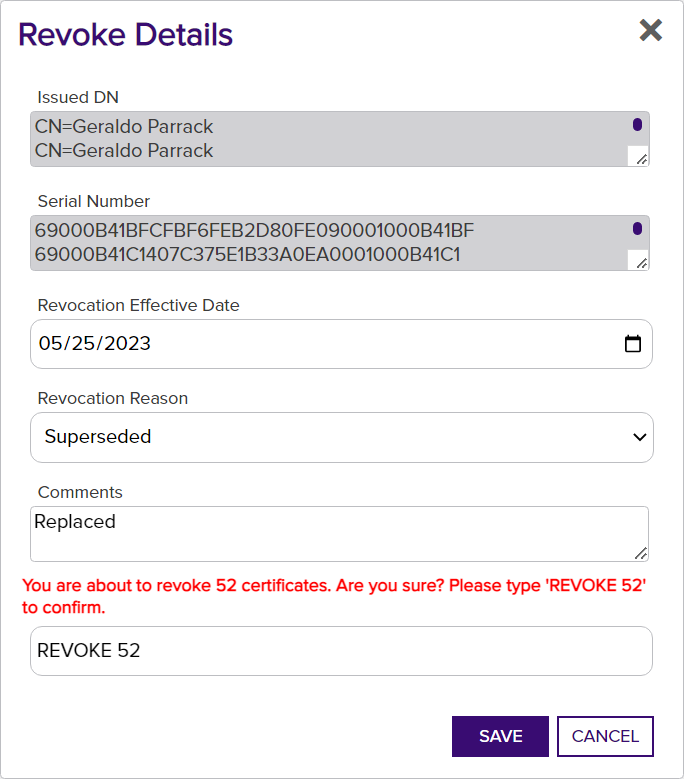Click the Issued DN text box
Screen dimensions: 684x779
(340, 139)
